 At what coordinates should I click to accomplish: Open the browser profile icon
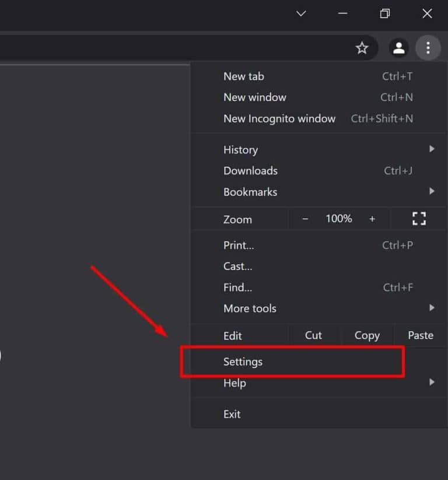(399, 48)
